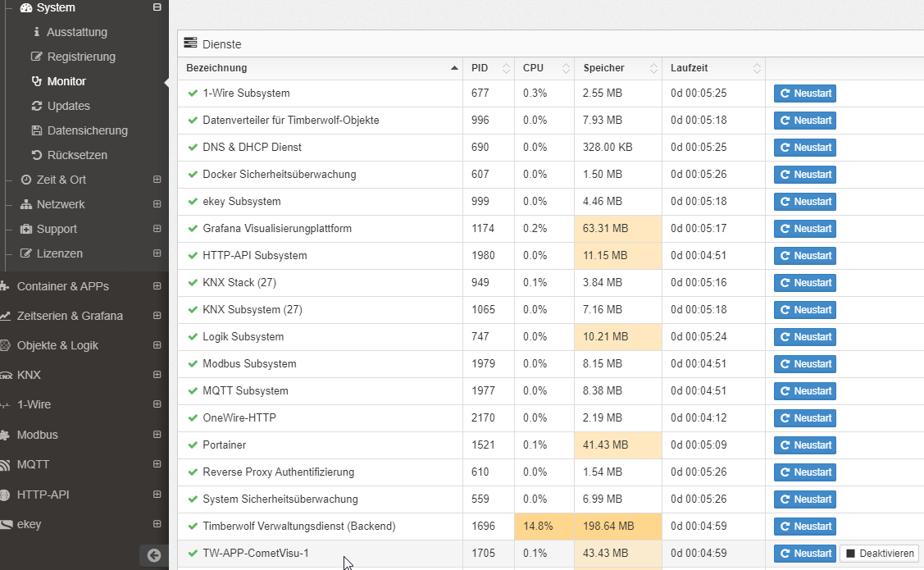Click the green check beside 1-Wire Subsystem
924x570 pixels.
click(x=193, y=93)
